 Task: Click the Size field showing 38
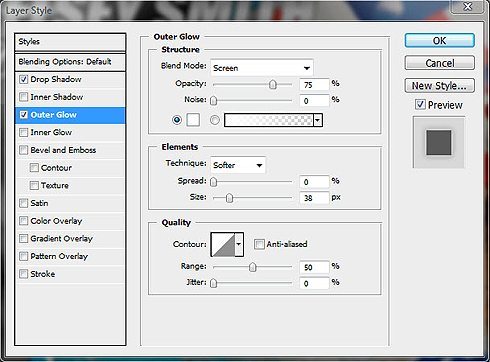click(314, 198)
